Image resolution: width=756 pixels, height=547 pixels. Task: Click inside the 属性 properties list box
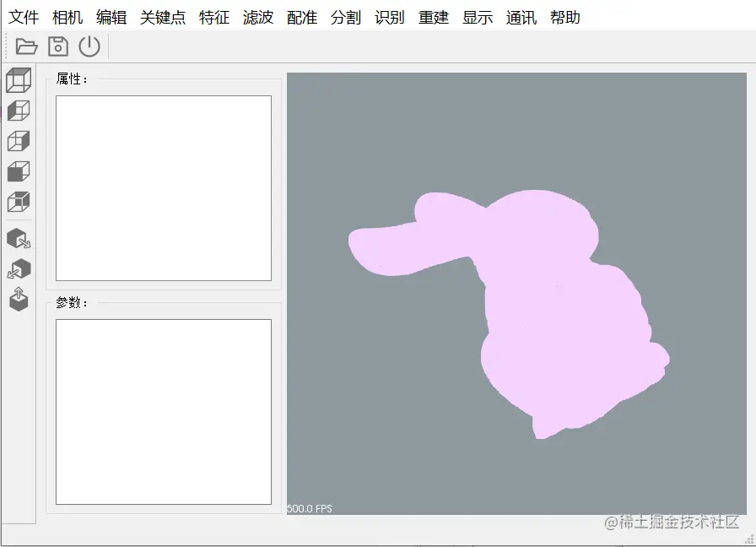pos(162,186)
